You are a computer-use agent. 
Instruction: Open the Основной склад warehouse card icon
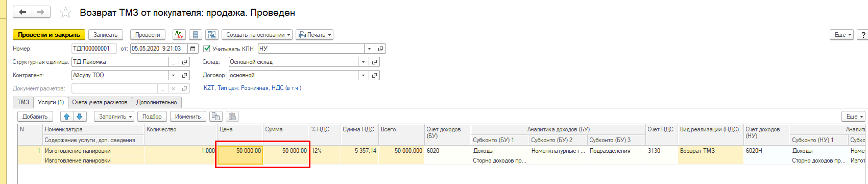(374, 62)
